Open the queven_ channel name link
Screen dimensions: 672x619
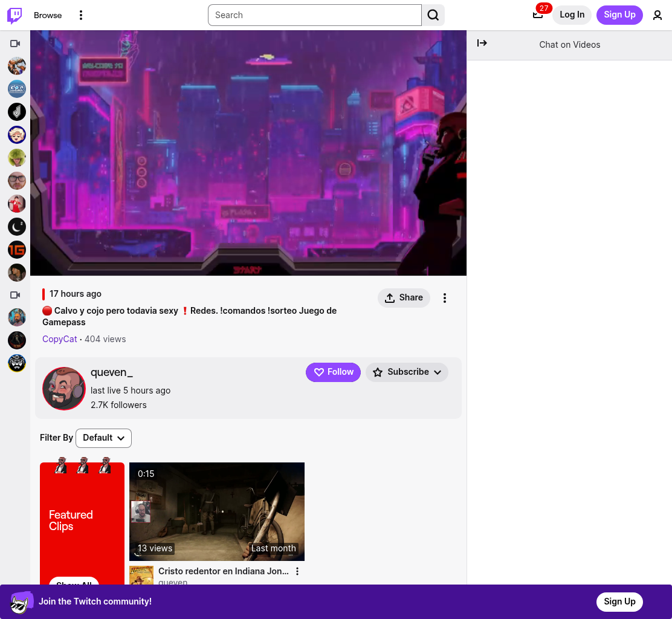click(111, 372)
